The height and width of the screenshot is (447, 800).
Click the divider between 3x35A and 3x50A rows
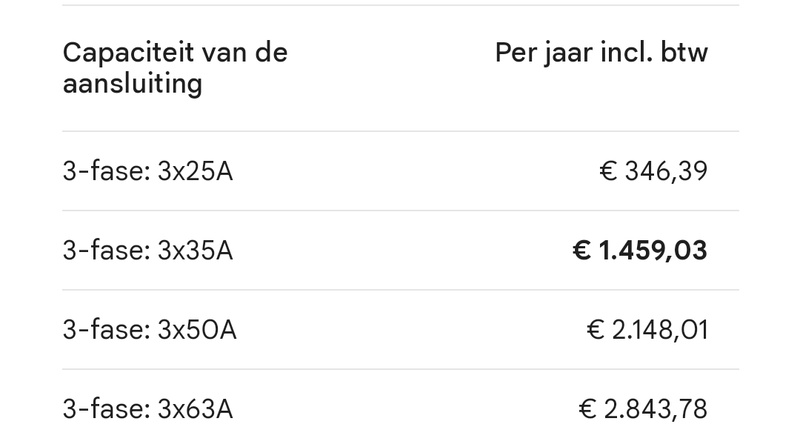pyautogui.click(x=400, y=290)
